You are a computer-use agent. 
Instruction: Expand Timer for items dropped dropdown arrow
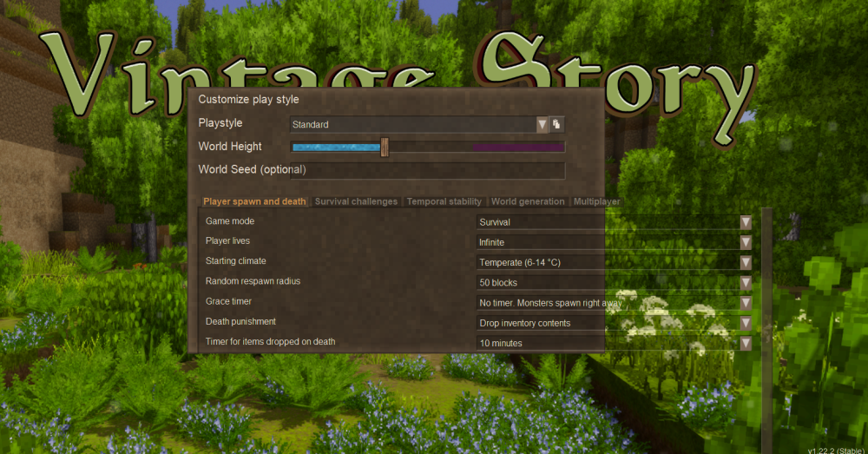[746, 343]
